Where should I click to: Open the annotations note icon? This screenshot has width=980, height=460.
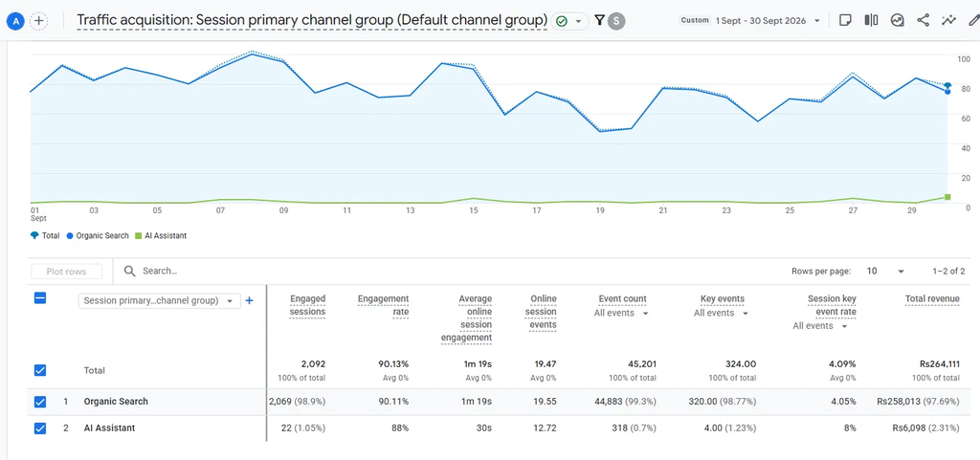845,21
